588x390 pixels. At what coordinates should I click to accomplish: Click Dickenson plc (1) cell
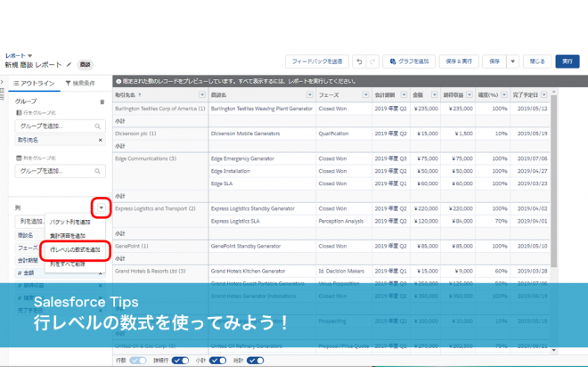[x=160, y=134]
